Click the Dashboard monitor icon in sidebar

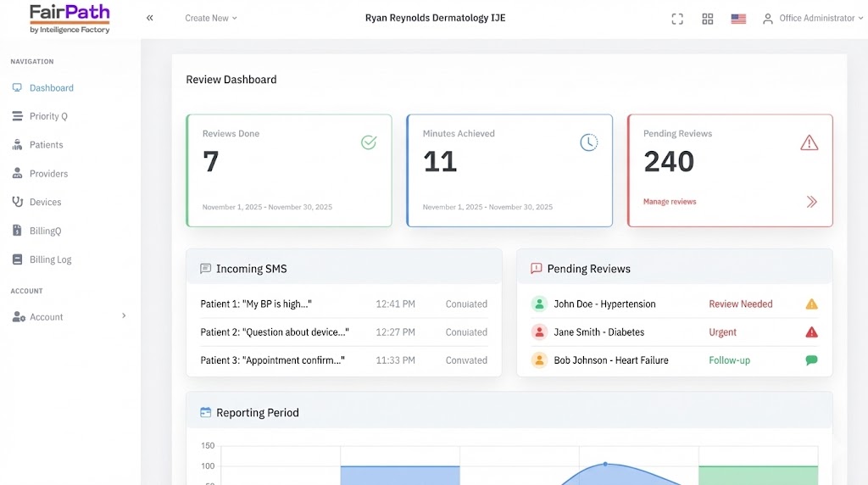(x=17, y=87)
